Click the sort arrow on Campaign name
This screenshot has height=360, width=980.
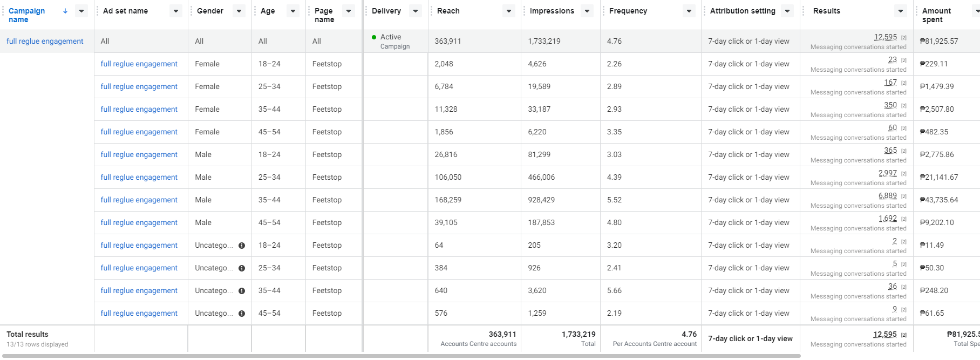(x=65, y=11)
